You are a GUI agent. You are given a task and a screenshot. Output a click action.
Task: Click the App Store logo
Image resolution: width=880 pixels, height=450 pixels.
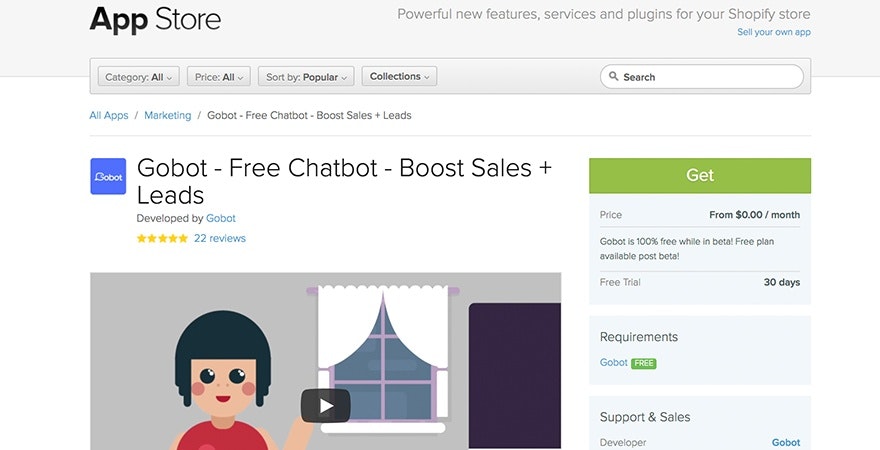pyautogui.click(x=155, y=19)
